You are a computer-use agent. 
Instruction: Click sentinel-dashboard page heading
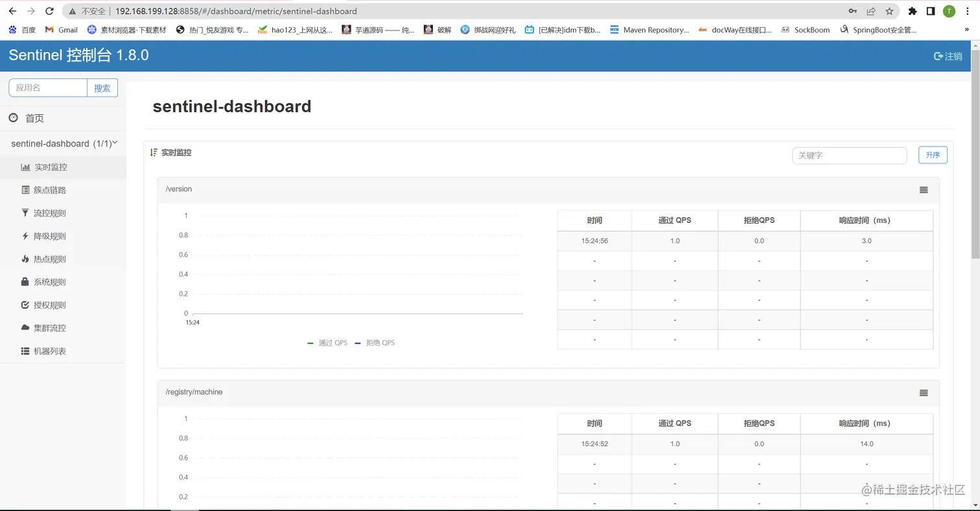pyautogui.click(x=232, y=106)
